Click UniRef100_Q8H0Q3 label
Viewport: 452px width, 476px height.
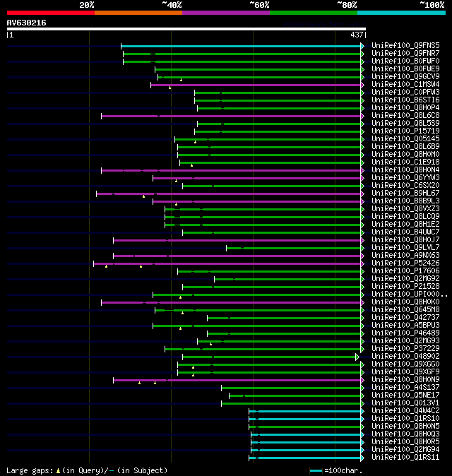(x=405, y=434)
